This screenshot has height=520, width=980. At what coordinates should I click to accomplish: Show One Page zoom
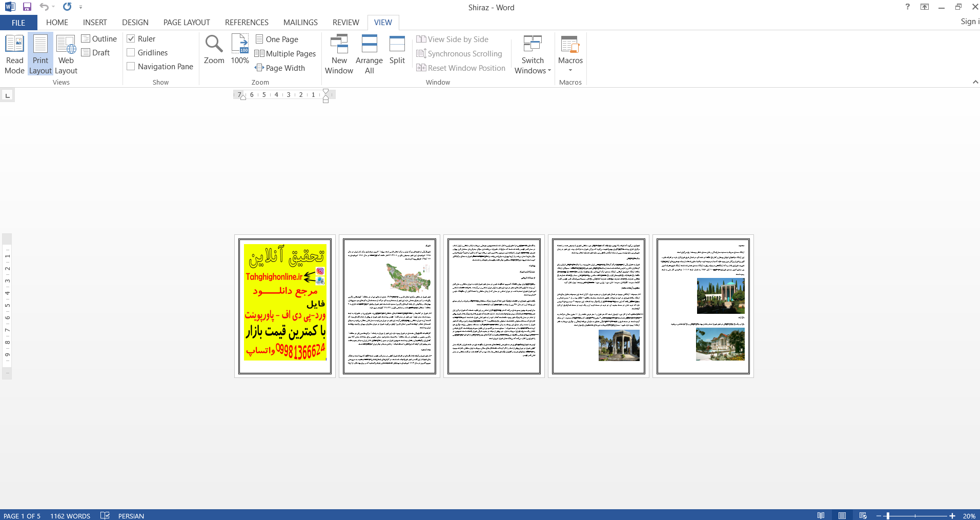277,39
